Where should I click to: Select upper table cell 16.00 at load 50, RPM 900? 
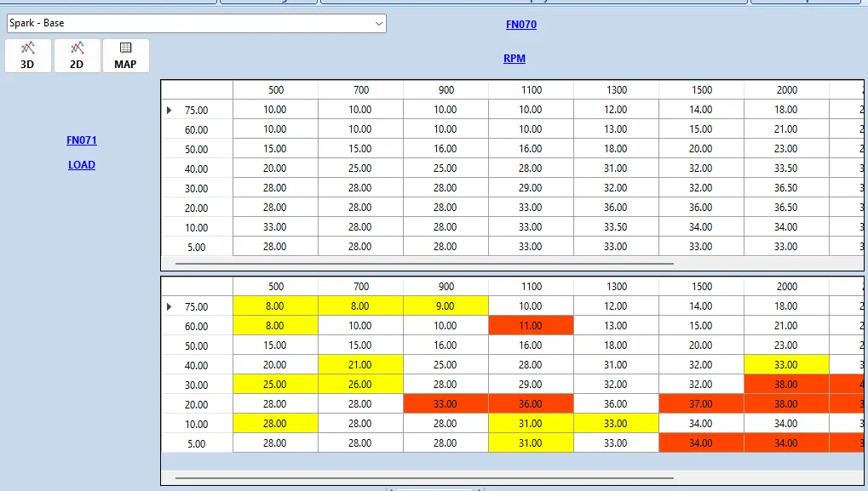click(x=445, y=149)
